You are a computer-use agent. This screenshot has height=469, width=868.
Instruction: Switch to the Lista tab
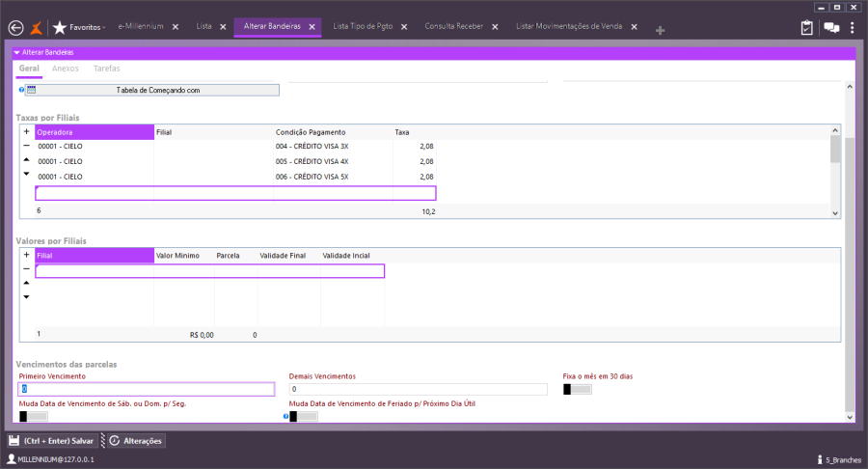pos(203,26)
